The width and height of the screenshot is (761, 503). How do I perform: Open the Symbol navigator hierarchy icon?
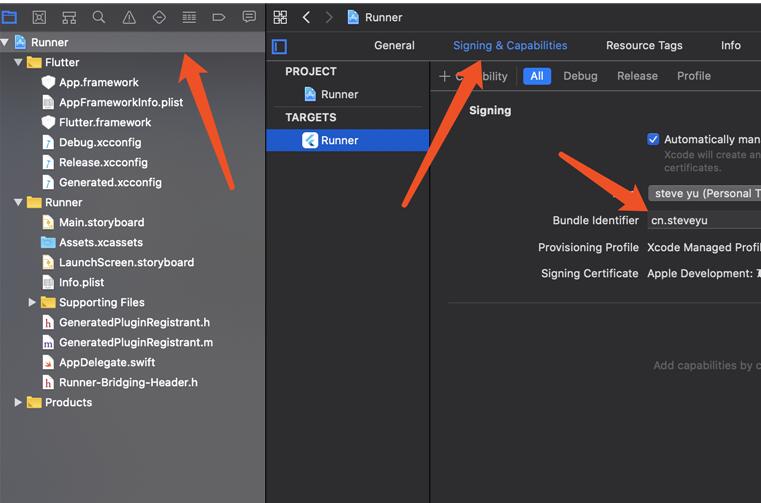pyautogui.click(x=69, y=17)
